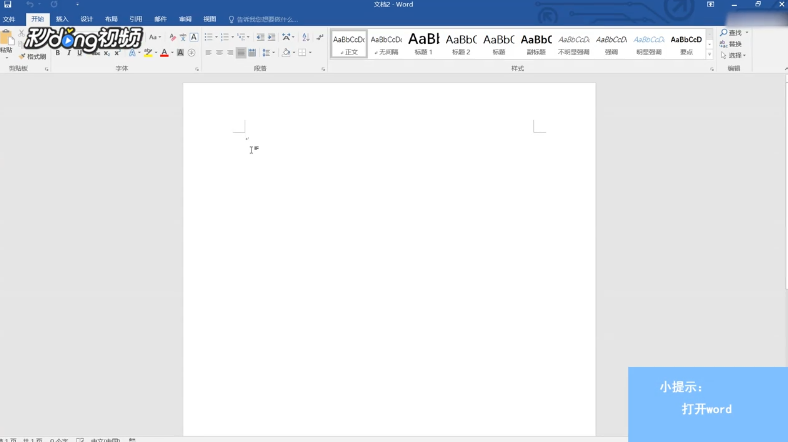Open the Paragraph dialog launcher

click(323, 69)
